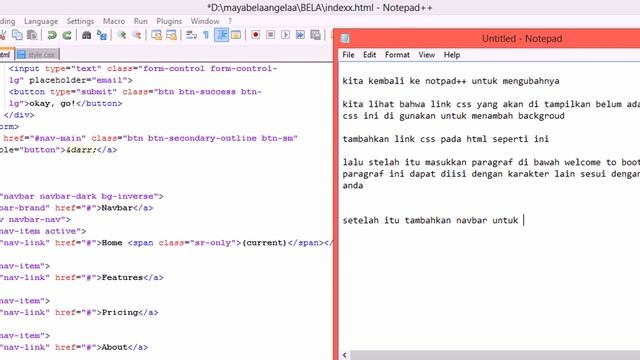Stop macro recording icon
Image resolution: width=640 pixels, height=360 pixels.
[x=270, y=35]
